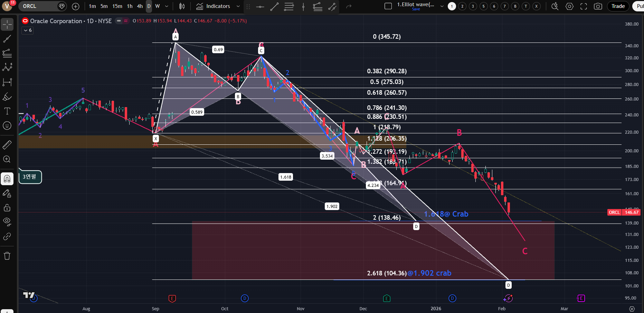Select the Fibonacci retracement tool in left sidebar
Image resolution: width=644 pixels, height=313 pixels.
(7, 53)
